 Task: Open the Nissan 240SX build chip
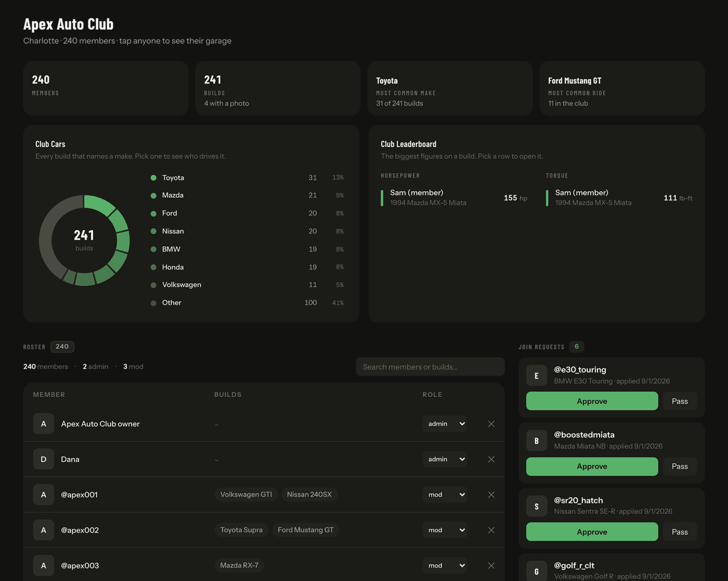pyautogui.click(x=309, y=494)
